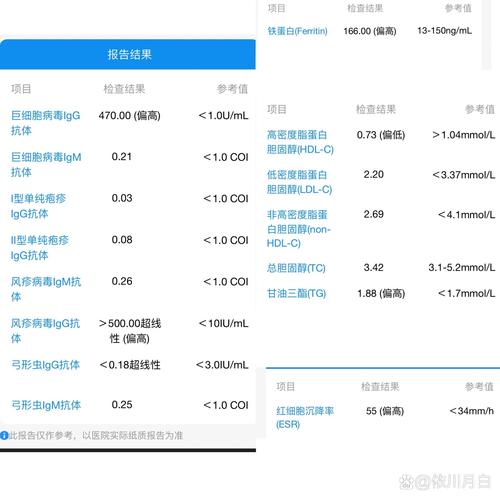500x500 pixels.
Task: Click the reference value <1.0U/mL
Action: pos(223,116)
